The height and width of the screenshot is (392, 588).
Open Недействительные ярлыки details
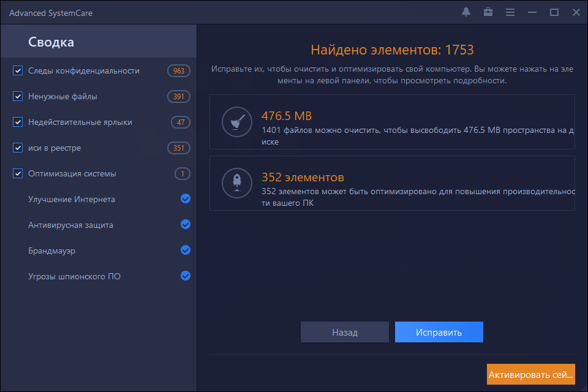coord(80,123)
